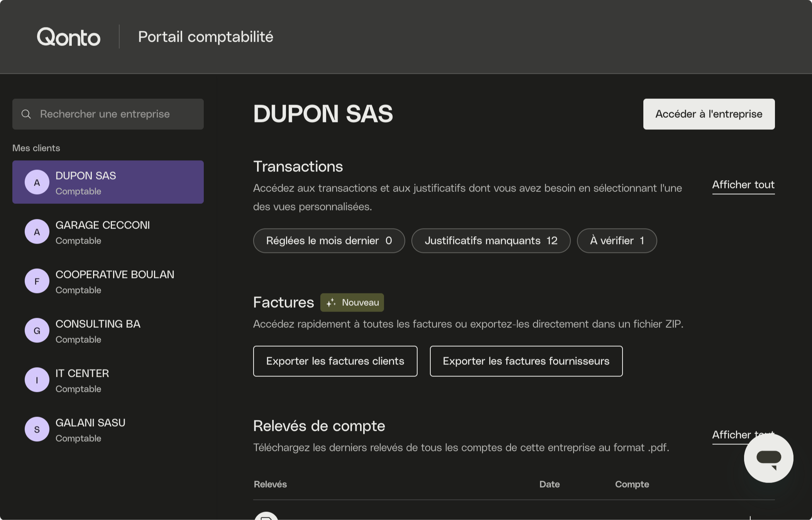
Task: Click the GARAGE CECCONI avatar icon
Action: (37, 232)
